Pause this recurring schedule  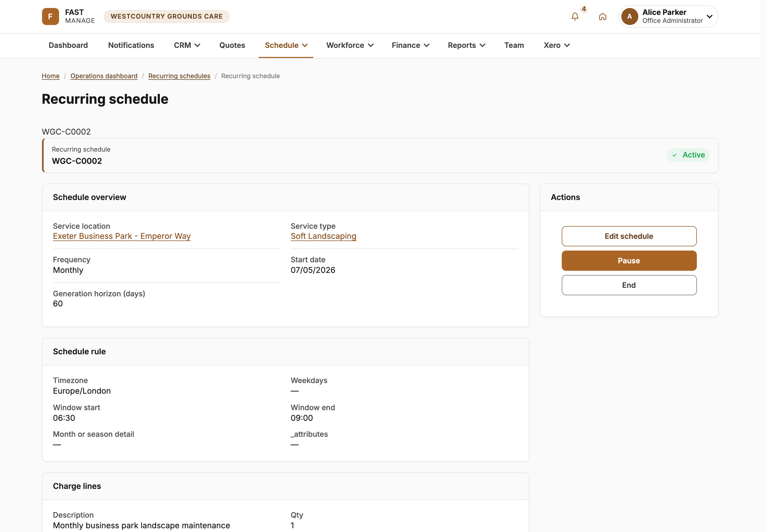click(x=629, y=261)
